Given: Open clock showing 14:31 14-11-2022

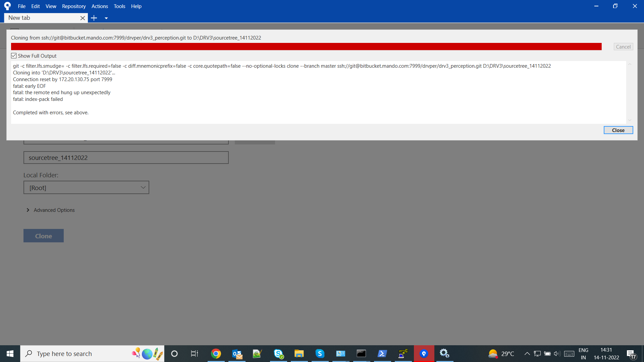Looking at the screenshot, I should [x=606, y=354].
